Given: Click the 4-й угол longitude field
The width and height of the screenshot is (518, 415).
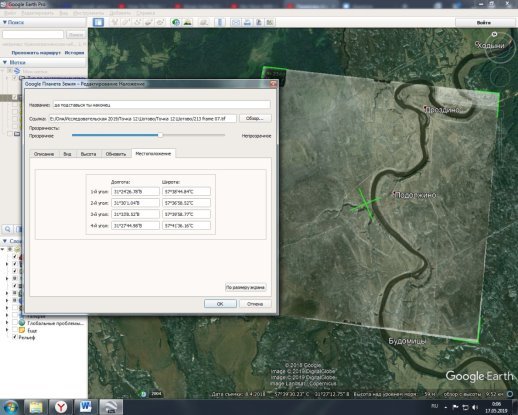Looking at the screenshot, I should [135, 226].
